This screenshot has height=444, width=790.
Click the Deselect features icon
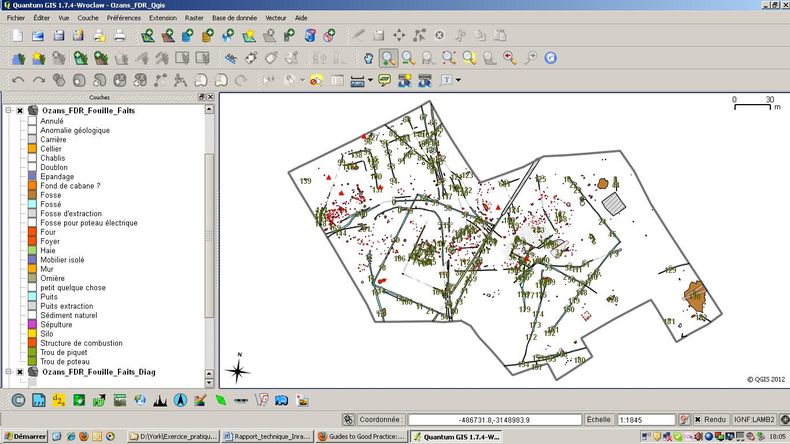coord(316,80)
